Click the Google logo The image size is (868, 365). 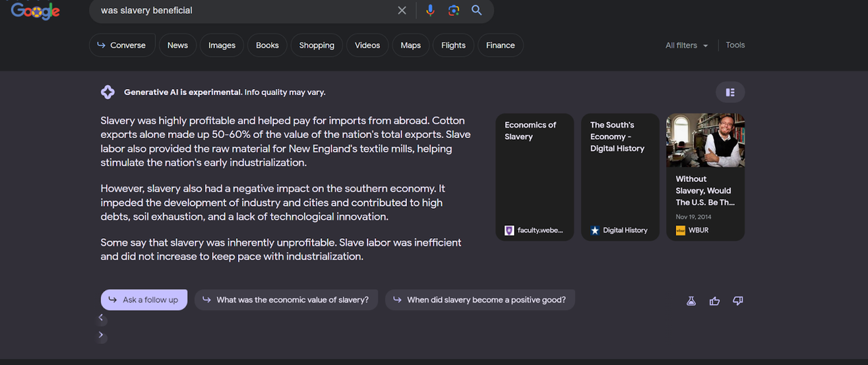[35, 11]
